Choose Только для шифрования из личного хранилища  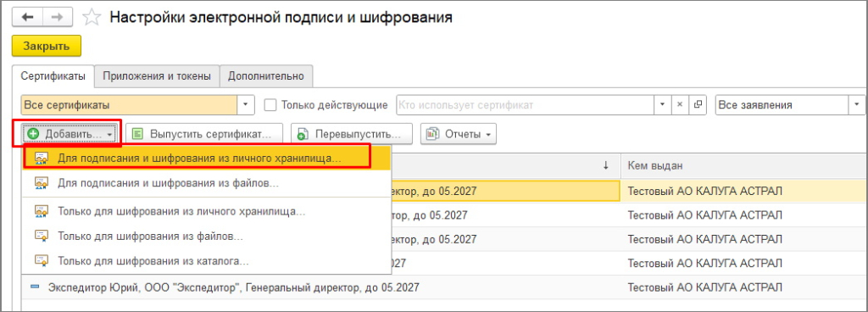point(206,211)
